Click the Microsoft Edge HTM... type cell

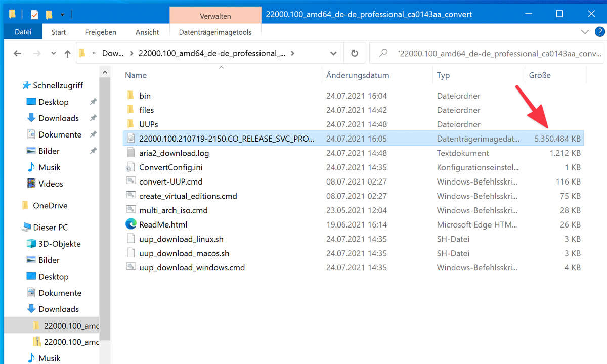pos(478,224)
